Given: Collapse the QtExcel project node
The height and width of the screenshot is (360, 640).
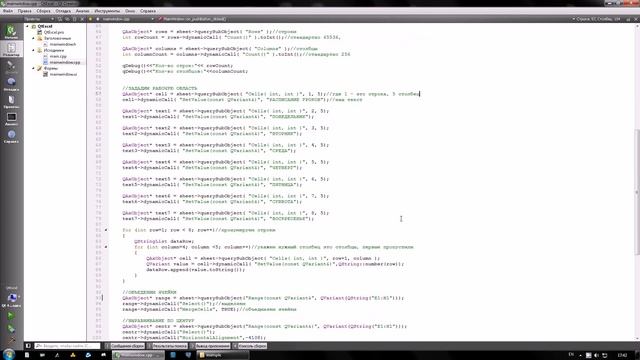Looking at the screenshot, I should (27, 26).
